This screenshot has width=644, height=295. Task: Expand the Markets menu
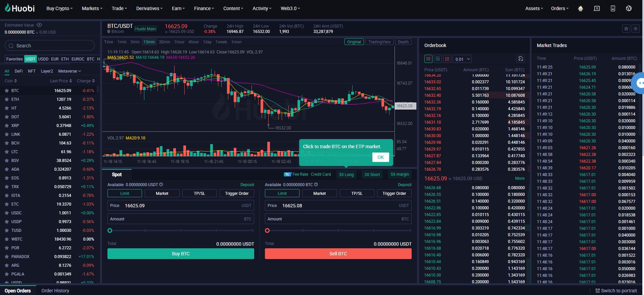pyautogui.click(x=92, y=8)
